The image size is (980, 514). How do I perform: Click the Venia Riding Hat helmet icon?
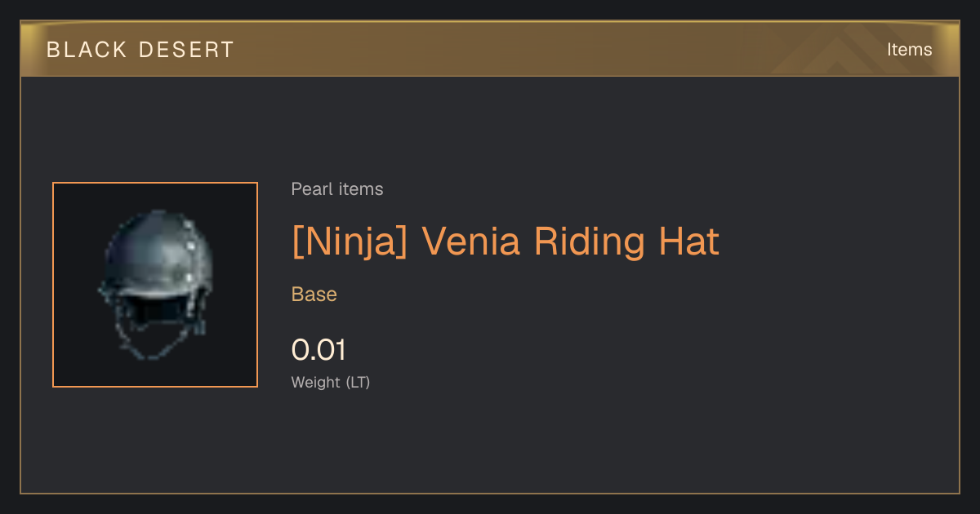(155, 285)
